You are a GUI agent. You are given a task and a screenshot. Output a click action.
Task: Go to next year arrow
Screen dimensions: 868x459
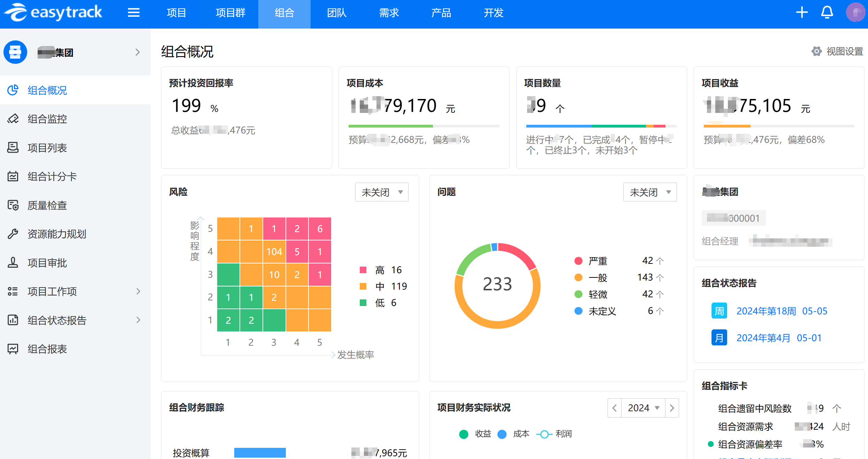tap(672, 408)
